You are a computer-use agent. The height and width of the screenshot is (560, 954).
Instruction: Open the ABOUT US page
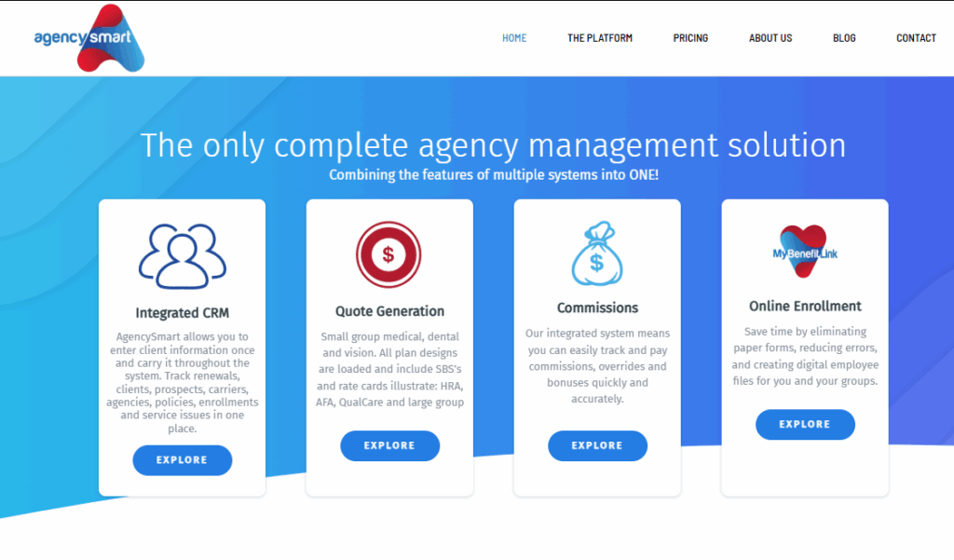point(770,38)
